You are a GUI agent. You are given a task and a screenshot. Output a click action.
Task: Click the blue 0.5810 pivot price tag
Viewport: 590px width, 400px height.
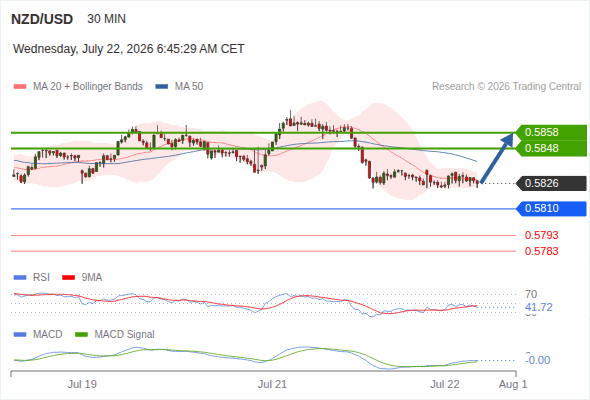pos(552,208)
